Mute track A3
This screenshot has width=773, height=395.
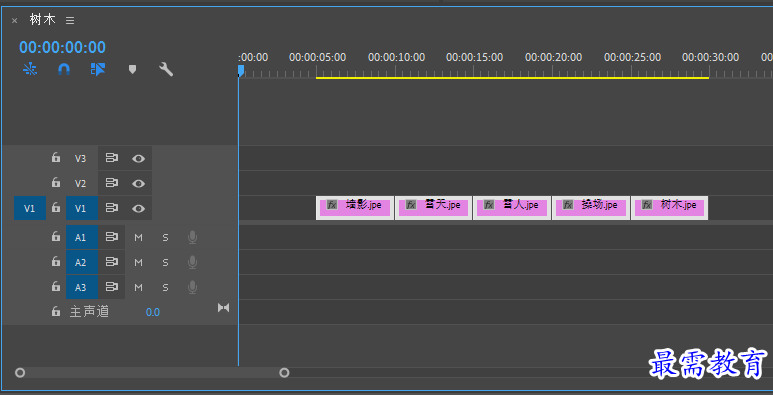pyautogui.click(x=139, y=287)
